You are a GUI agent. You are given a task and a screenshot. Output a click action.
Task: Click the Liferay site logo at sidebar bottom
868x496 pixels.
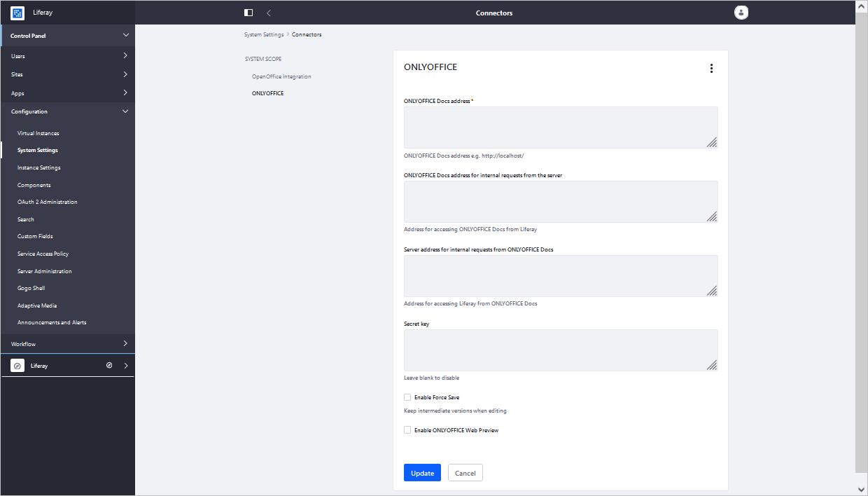16,365
